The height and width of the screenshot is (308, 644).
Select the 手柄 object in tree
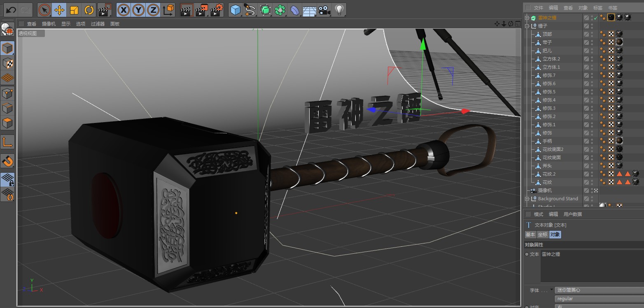[x=547, y=141]
